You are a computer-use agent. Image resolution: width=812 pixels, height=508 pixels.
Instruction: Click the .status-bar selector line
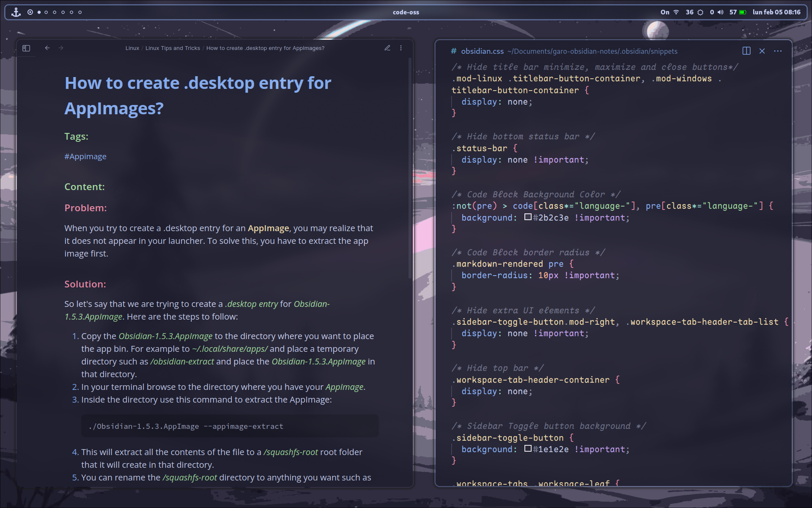(x=484, y=148)
